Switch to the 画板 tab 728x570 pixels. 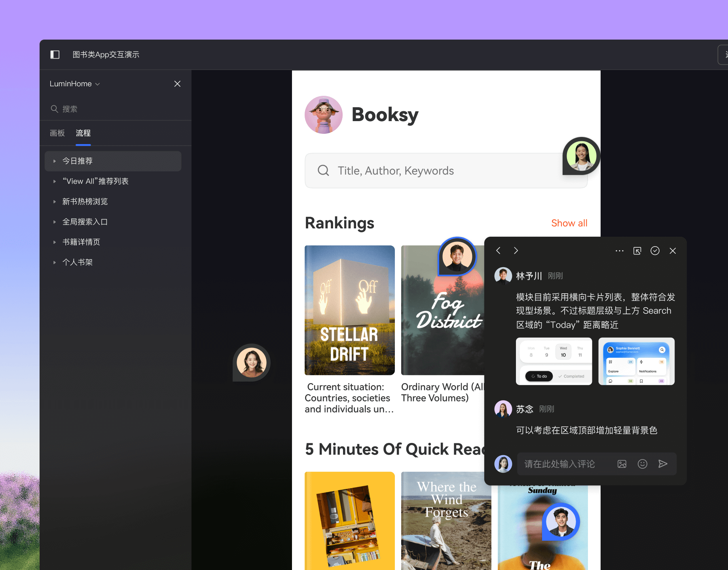pos(57,133)
